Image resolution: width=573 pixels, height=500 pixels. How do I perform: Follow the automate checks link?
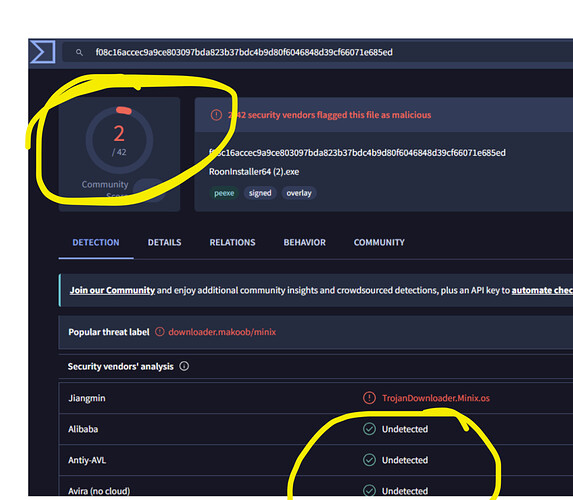pyautogui.click(x=542, y=290)
